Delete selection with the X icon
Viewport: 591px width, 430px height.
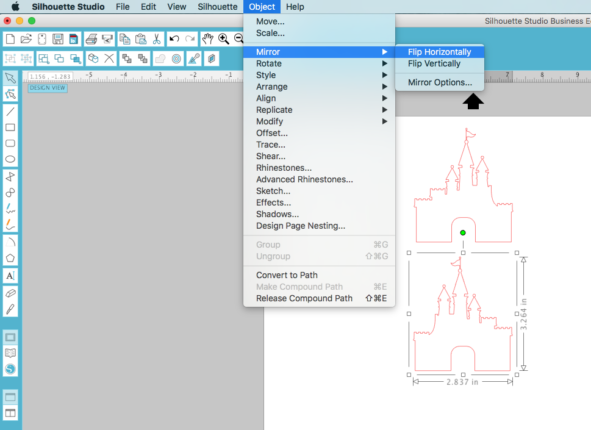tap(109, 58)
